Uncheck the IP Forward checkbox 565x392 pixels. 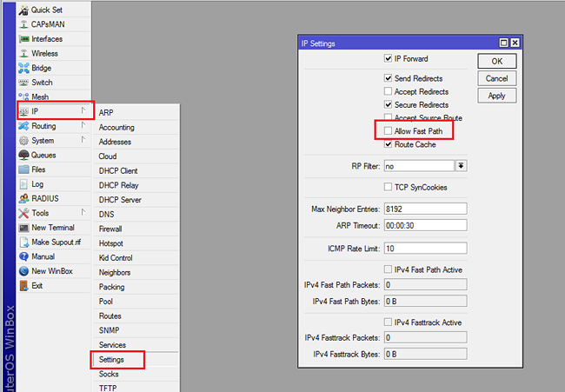pos(388,58)
